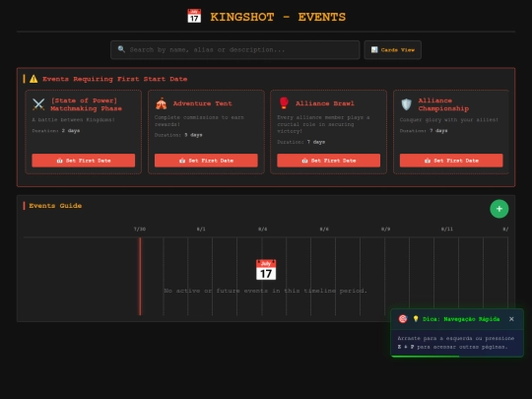
Task: Click the 8/11 timeline date label
Action: [x=447, y=229]
